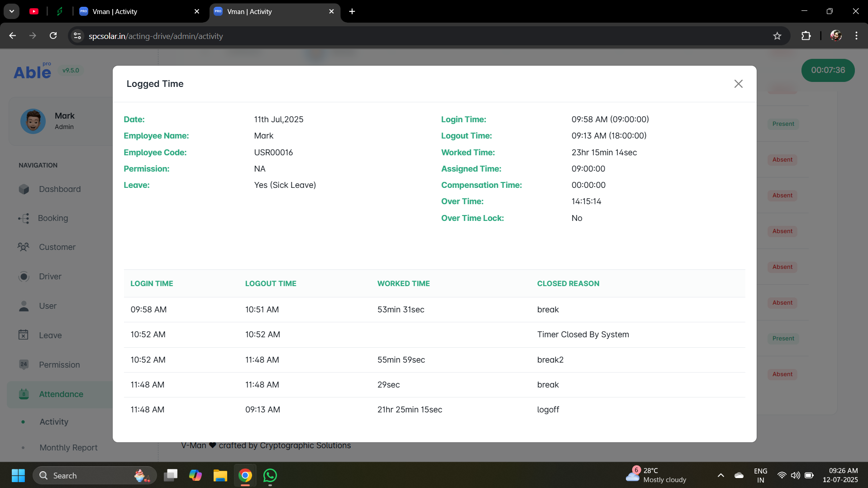The height and width of the screenshot is (488, 868).
Task: Click the Permission icon in the sidebar
Action: click(24, 364)
